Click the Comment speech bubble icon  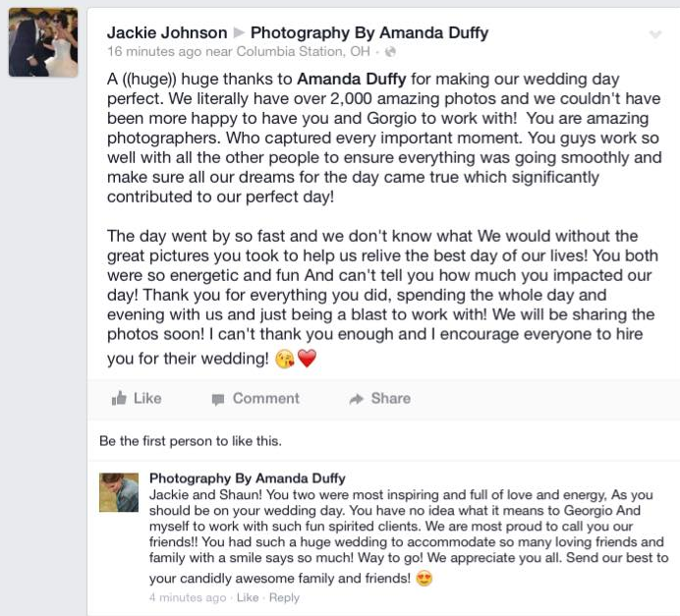click(x=218, y=399)
